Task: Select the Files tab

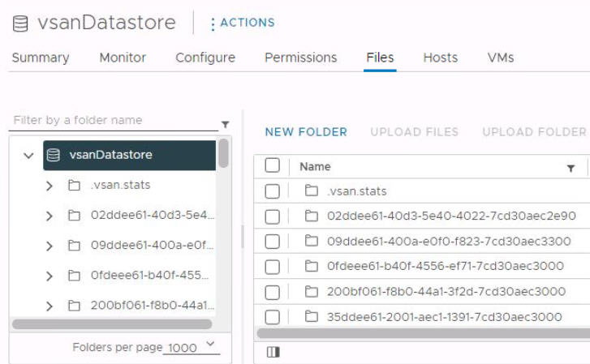Action: point(380,58)
